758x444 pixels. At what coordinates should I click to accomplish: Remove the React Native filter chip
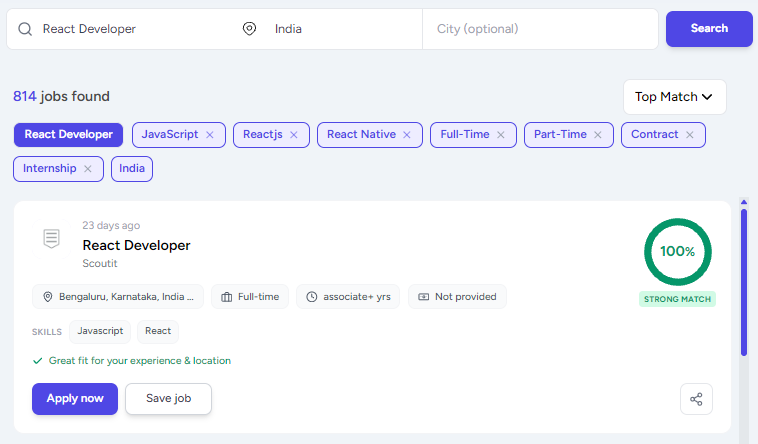tap(407, 135)
